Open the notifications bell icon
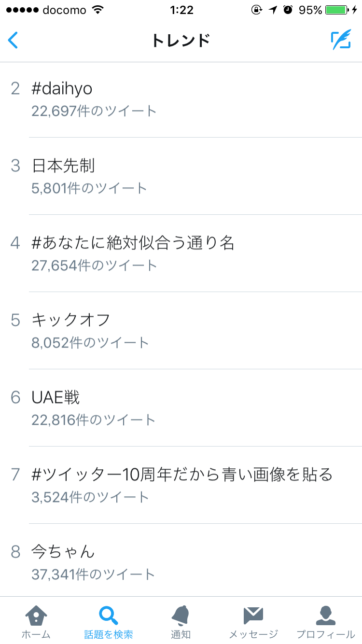 click(x=181, y=615)
